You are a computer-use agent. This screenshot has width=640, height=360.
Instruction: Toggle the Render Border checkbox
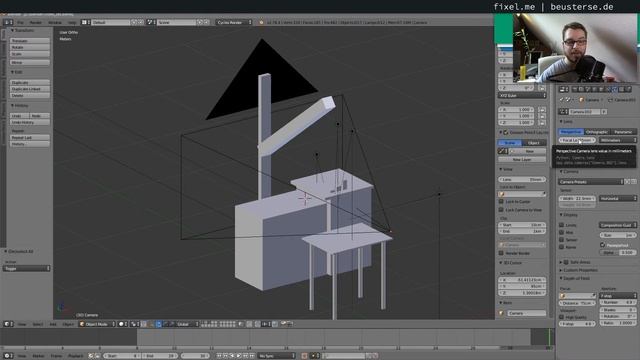coord(501,253)
